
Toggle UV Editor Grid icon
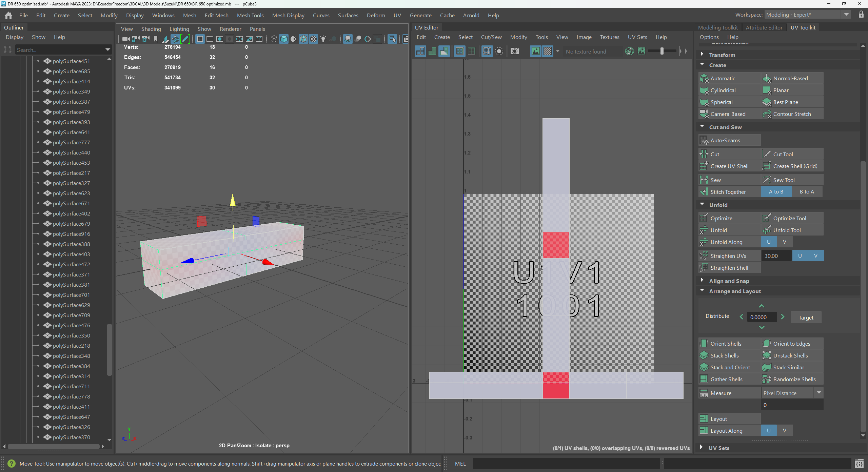[x=487, y=51]
